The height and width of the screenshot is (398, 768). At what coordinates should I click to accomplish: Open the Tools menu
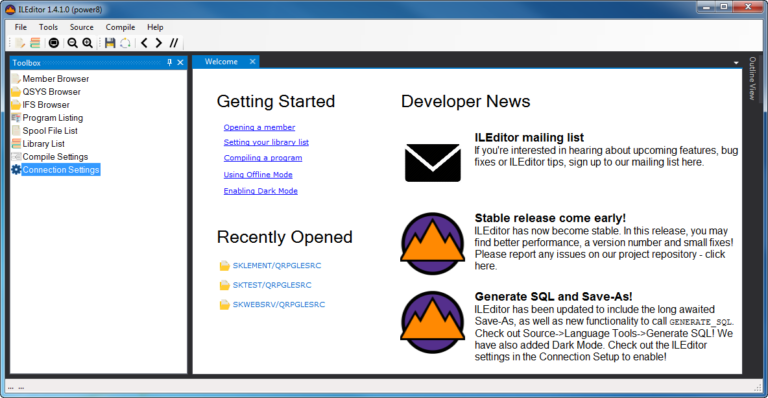(x=48, y=27)
